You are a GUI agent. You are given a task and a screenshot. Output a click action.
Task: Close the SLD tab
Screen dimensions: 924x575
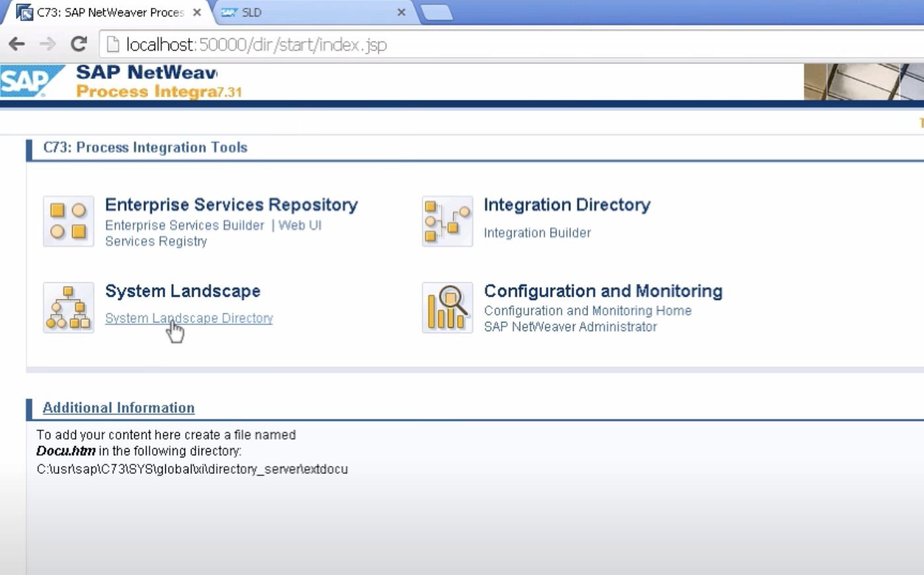pyautogui.click(x=401, y=13)
